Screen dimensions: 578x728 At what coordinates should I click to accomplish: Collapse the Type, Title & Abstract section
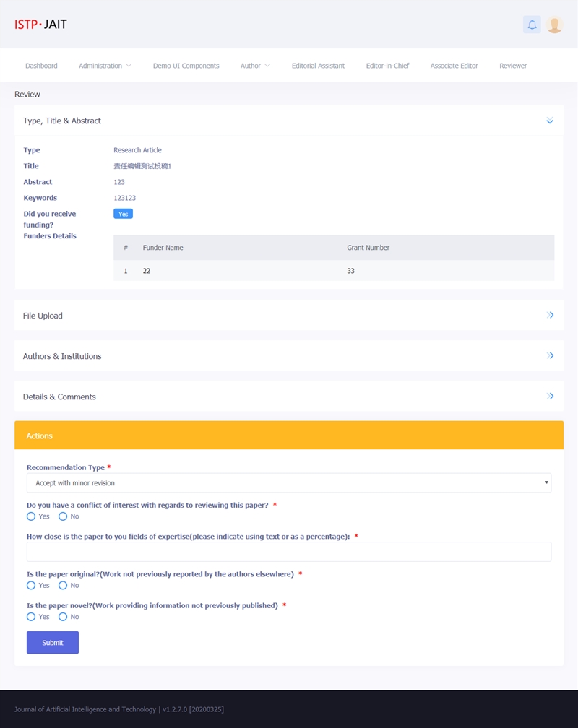point(550,121)
